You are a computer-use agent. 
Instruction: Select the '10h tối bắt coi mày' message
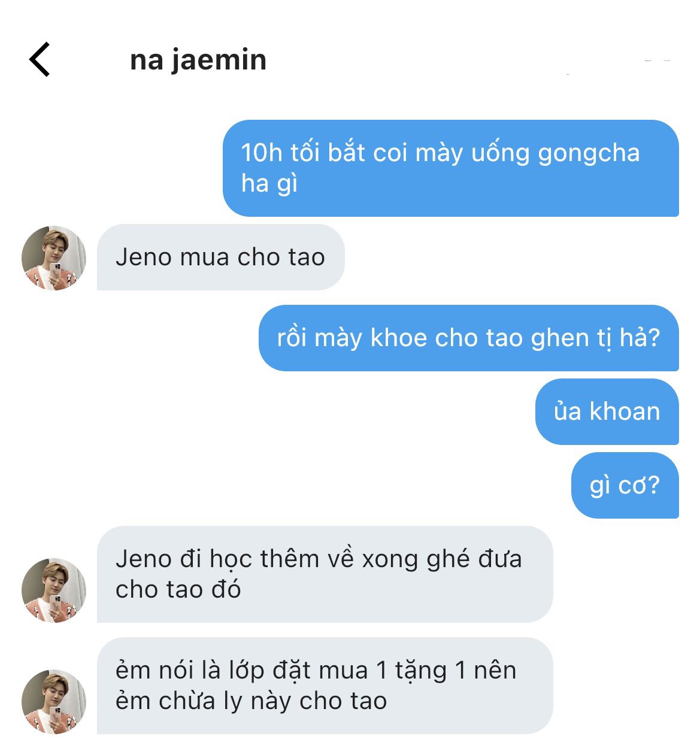[x=451, y=168]
